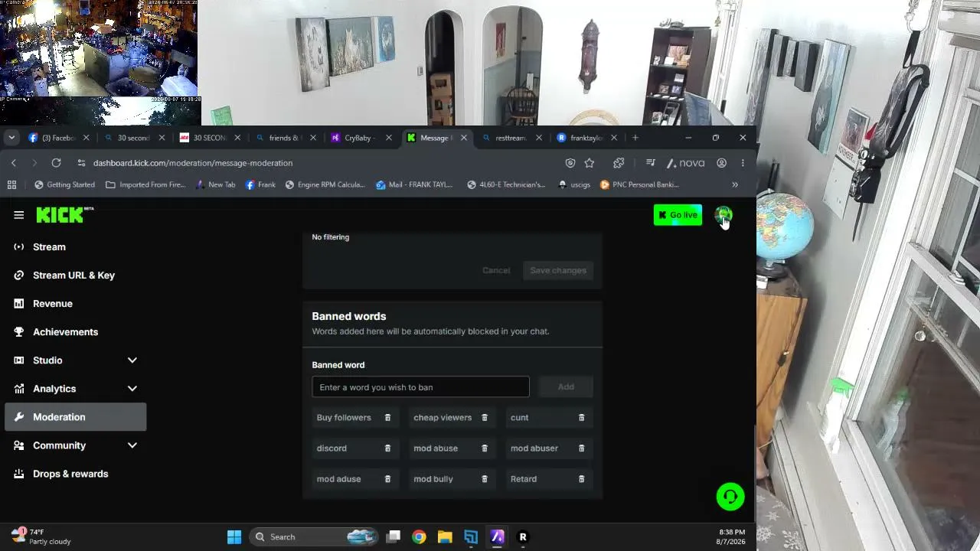Delete banned word "Buy followers"
The height and width of the screenshot is (551, 980).
(x=387, y=418)
